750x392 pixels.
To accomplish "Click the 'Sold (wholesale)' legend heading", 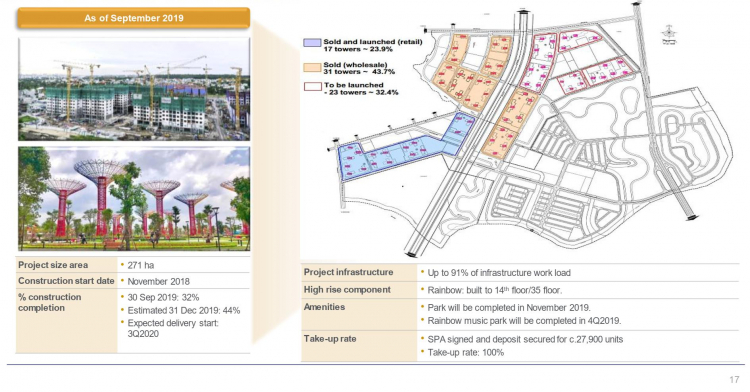I will pos(355,65).
